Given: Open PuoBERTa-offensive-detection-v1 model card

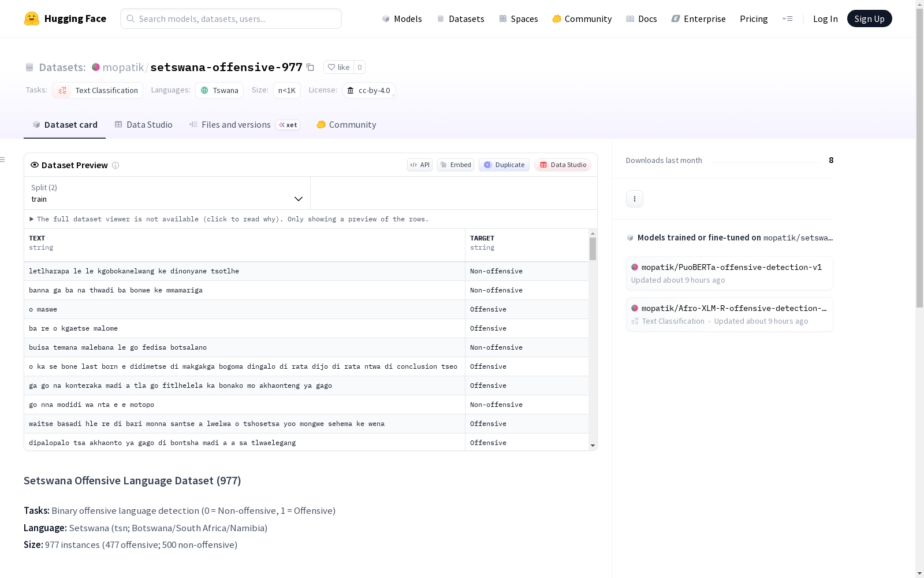Looking at the screenshot, I should click(729, 273).
